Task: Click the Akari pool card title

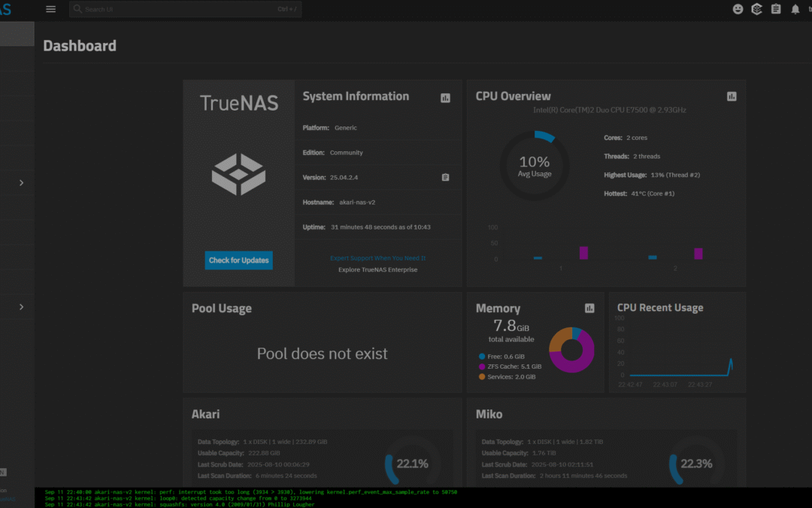Action: [x=205, y=414]
